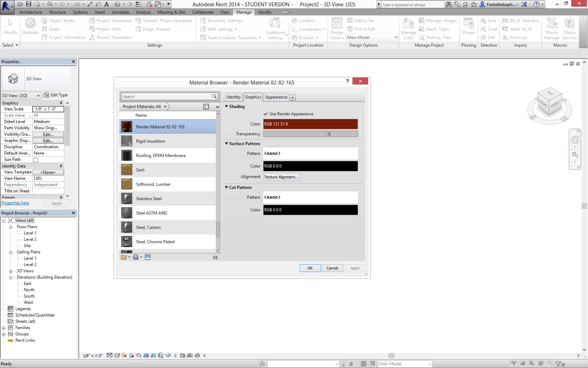The image size is (588, 368).
Task: Click the search magnifier in Material Browser
Action: pyautogui.click(x=215, y=96)
